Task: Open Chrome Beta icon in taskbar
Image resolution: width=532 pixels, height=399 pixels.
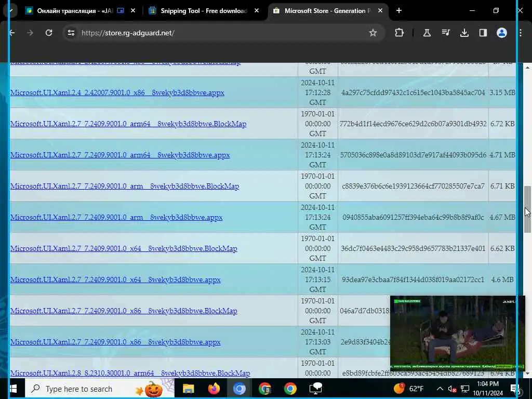Action: coord(265,389)
